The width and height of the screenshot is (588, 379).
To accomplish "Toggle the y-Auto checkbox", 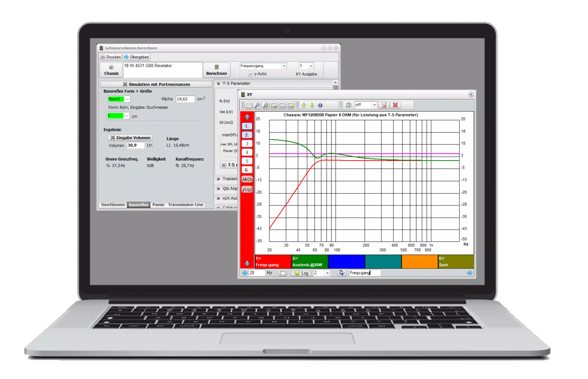I will 250,74.
